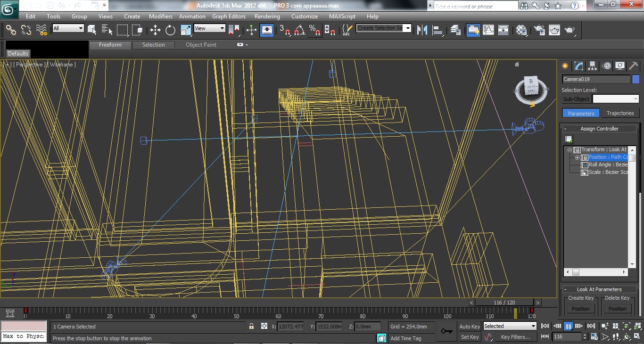Open the Motion panel in the command panel
Viewport: 644px width, 344px height.
pos(606,66)
